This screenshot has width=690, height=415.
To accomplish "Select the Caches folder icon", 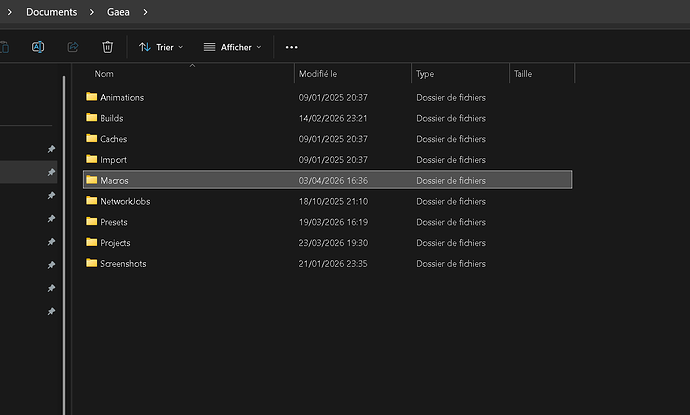I will [x=92, y=138].
